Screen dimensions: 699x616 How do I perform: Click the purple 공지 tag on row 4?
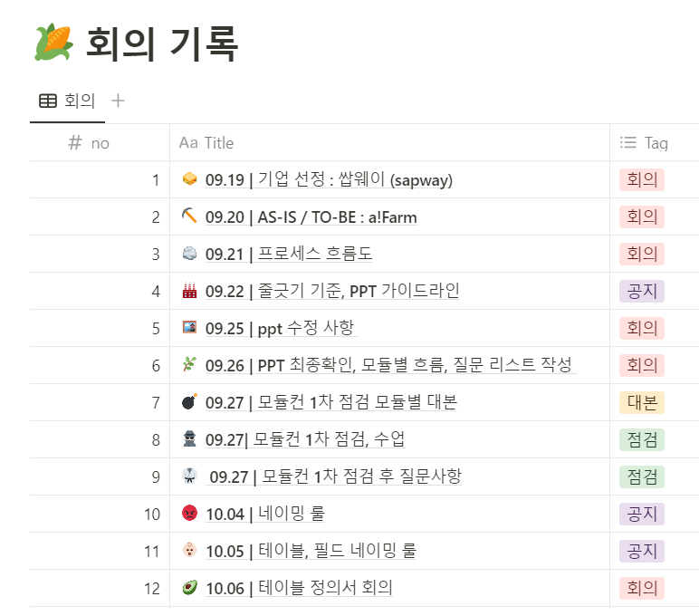[x=642, y=291]
